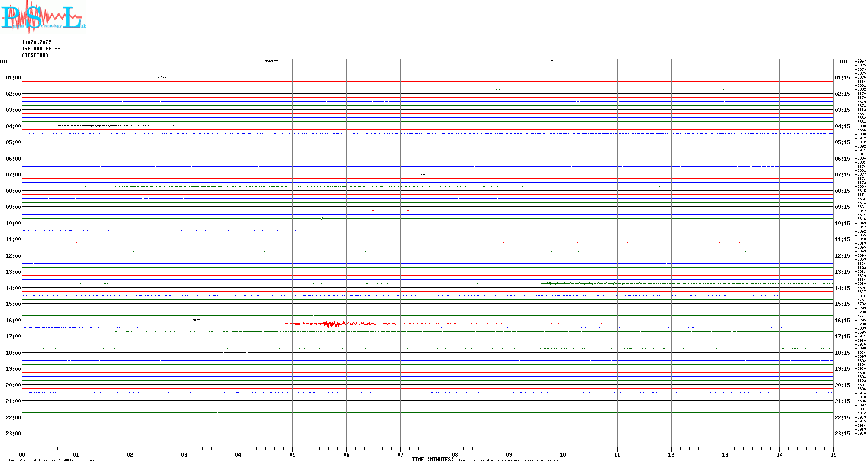Click the 05:15 time label
This screenshot has height=466, width=868.
pos(843,142)
